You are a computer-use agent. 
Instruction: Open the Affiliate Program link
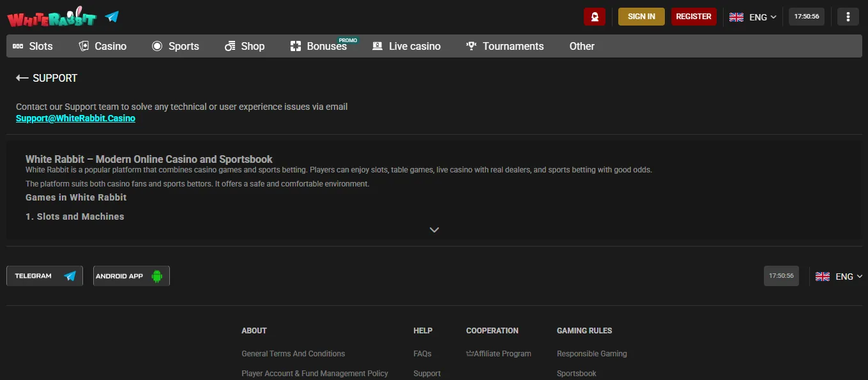[499, 354]
